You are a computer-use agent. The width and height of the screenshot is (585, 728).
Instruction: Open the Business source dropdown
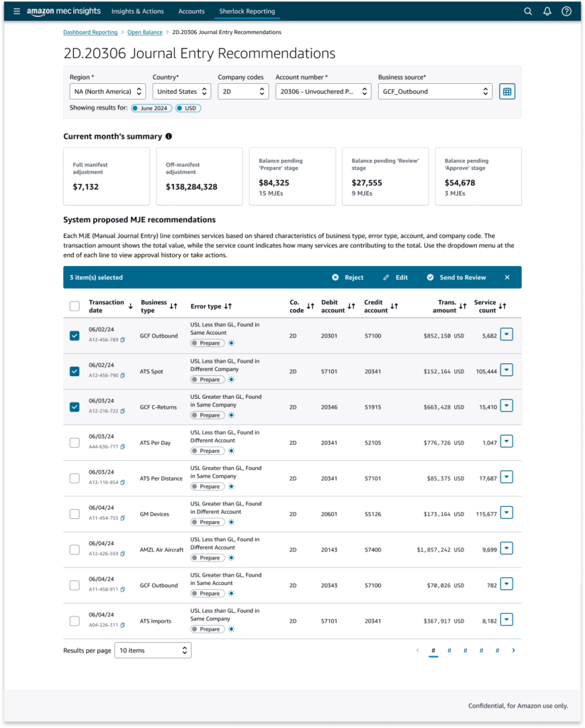(x=435, y=92)
